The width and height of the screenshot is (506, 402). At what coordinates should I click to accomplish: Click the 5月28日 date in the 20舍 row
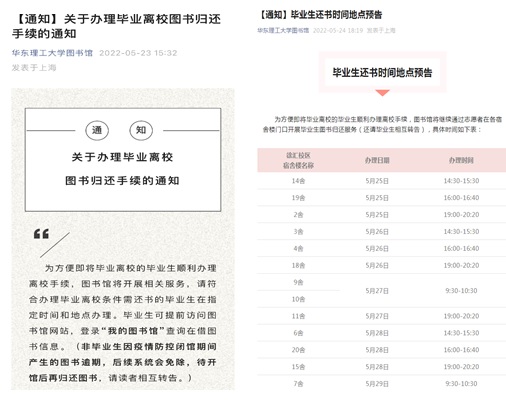point(377,350)
